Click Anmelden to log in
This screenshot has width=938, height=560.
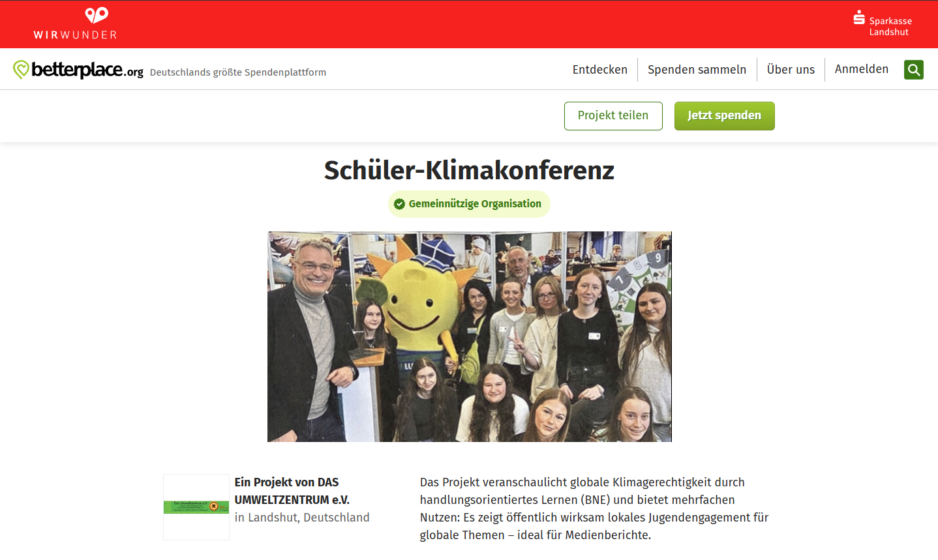click(861, 69)
